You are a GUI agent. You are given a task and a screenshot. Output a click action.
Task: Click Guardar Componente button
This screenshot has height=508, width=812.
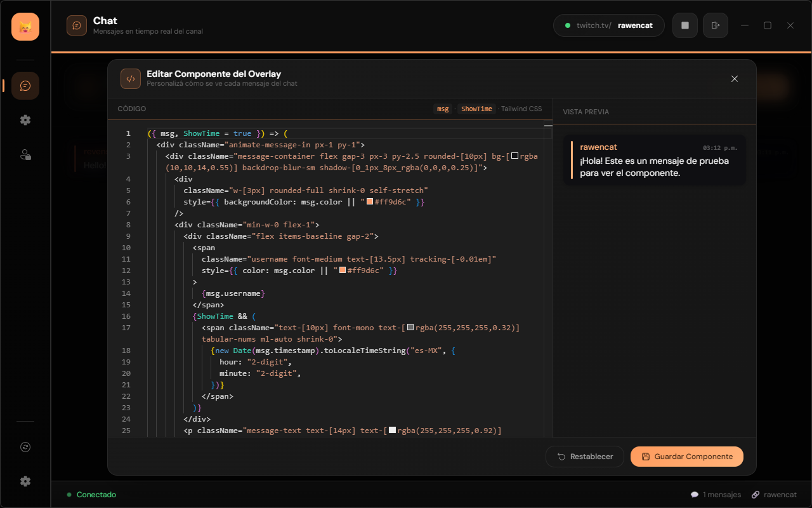click(x=687, y=457)
